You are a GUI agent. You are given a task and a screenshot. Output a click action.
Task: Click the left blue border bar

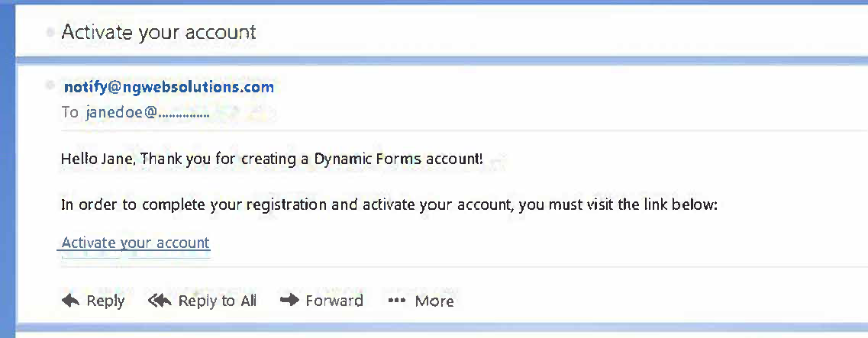7,169
